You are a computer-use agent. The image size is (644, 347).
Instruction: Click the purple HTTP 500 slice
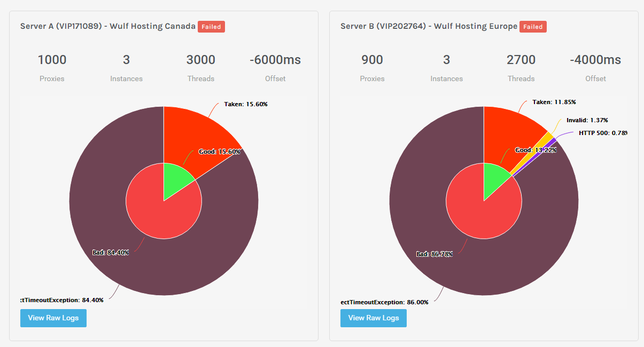coord(553,141)
